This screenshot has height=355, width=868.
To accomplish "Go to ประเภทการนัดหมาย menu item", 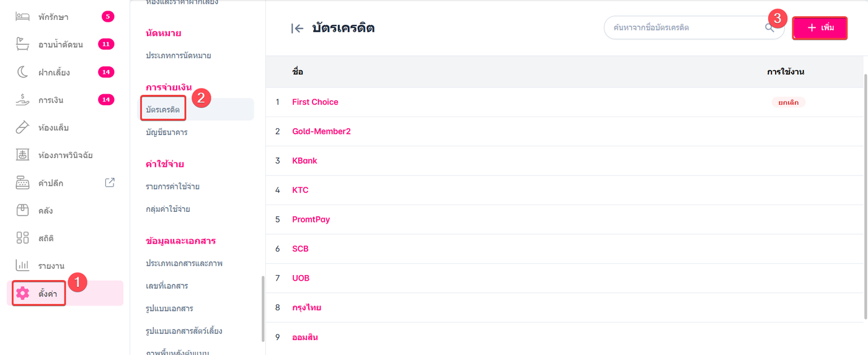I will pos(178,55).
